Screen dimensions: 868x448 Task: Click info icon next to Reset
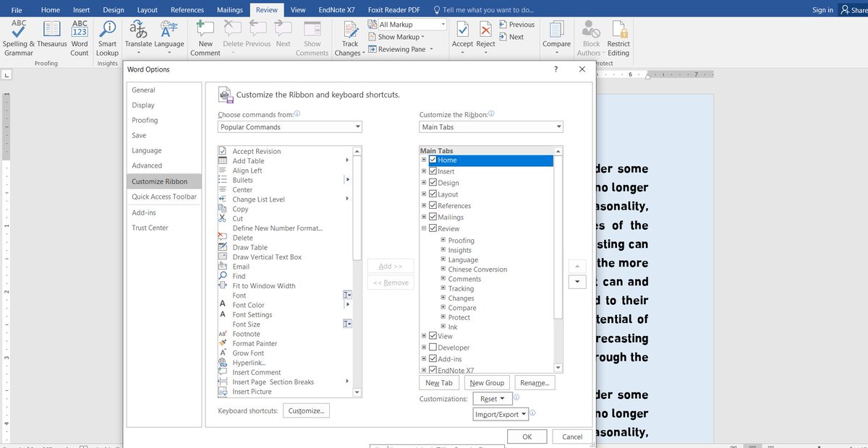click(517, 397)
